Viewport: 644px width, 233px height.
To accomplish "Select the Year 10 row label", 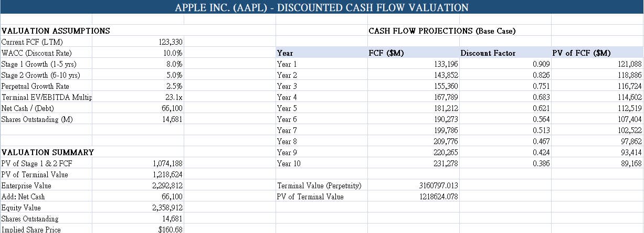I will click(289, 164).
